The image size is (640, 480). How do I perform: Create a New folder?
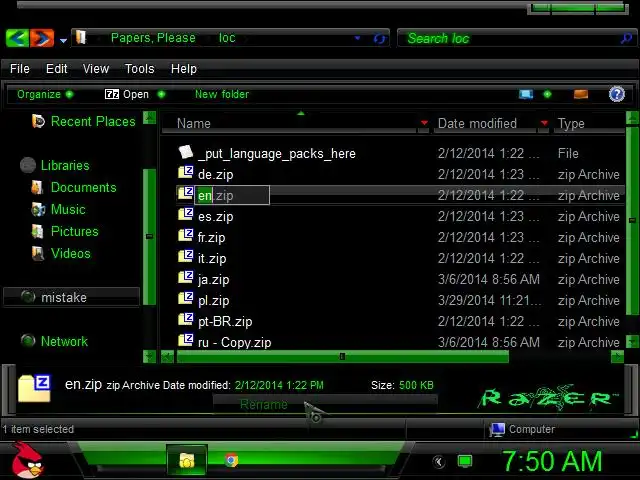[222, 94]
